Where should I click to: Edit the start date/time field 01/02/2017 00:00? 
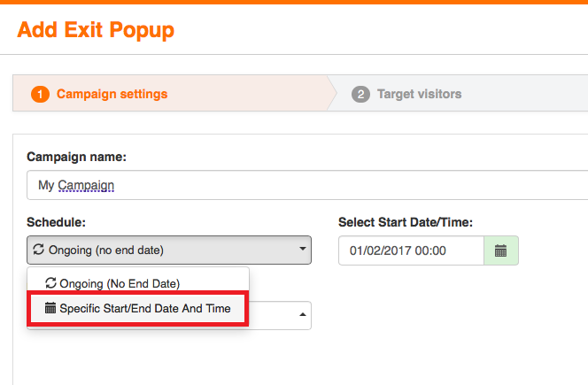point(411,250)
